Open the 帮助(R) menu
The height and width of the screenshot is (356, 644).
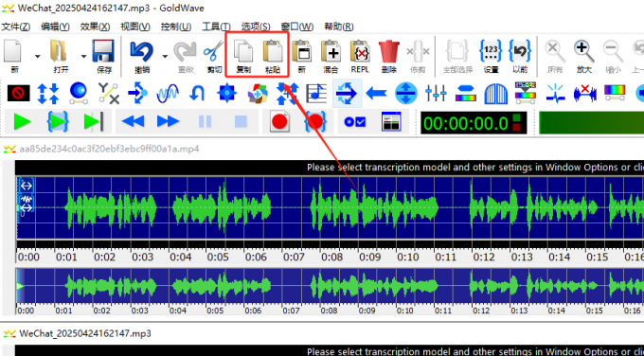click(339, 27)
